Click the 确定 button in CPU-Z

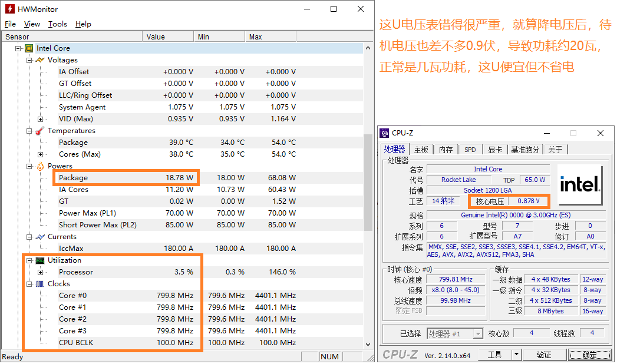tap(589, 355)
